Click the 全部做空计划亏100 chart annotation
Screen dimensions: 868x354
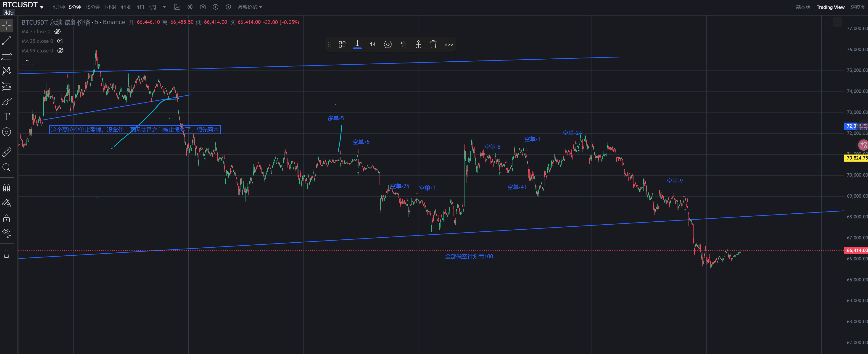pos(469,257)
